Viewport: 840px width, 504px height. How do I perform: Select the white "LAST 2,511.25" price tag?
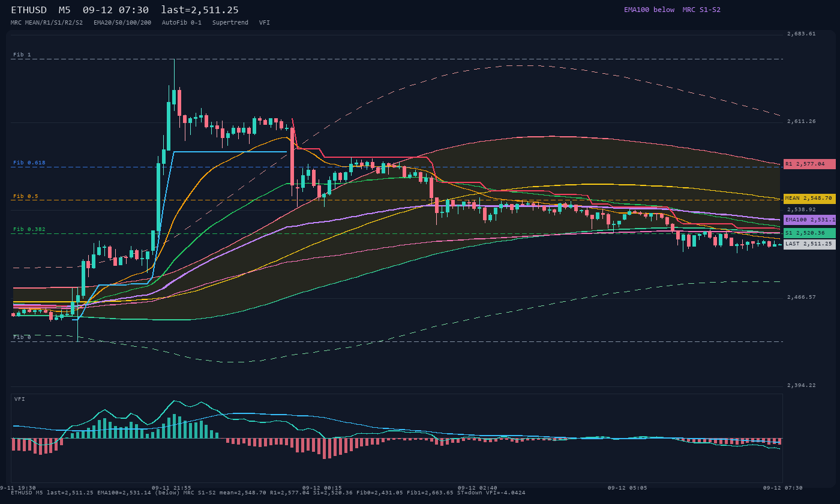click(809, 244)
